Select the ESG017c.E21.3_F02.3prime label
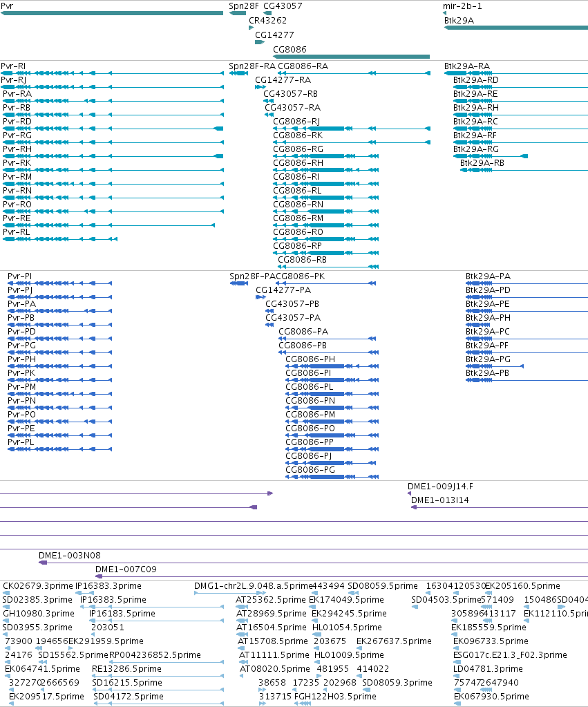Image resolution: width=588 pixels, height=707 pixels. point(510,655)
